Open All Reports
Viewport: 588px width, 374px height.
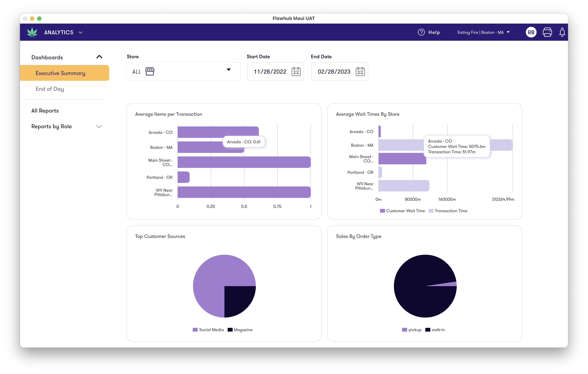(45, 111)
